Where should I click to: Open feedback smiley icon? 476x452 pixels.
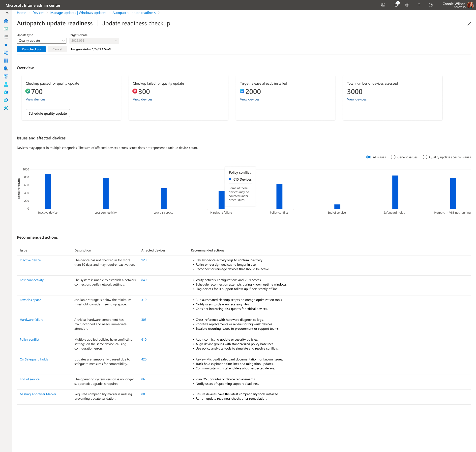(x=431, y=5)
